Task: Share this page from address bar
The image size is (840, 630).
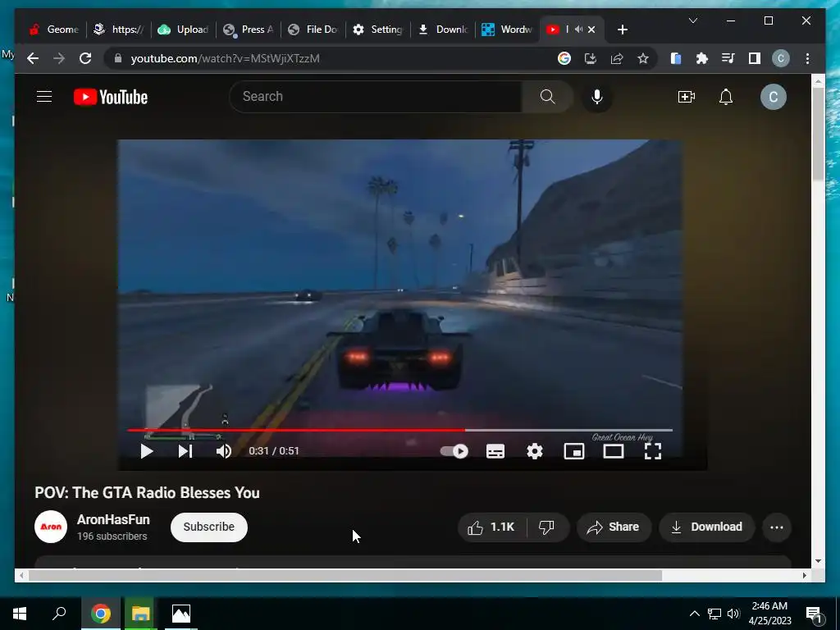Action: point(617,58)
